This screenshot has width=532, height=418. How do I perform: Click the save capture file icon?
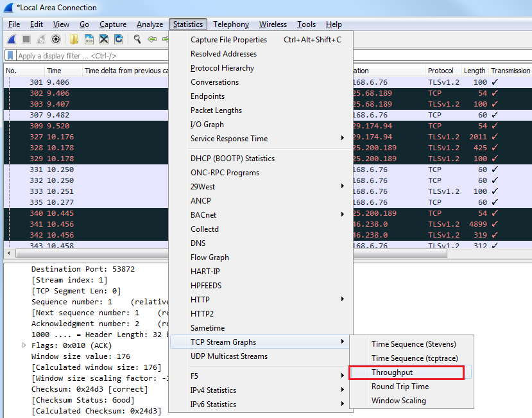(89, 40)
